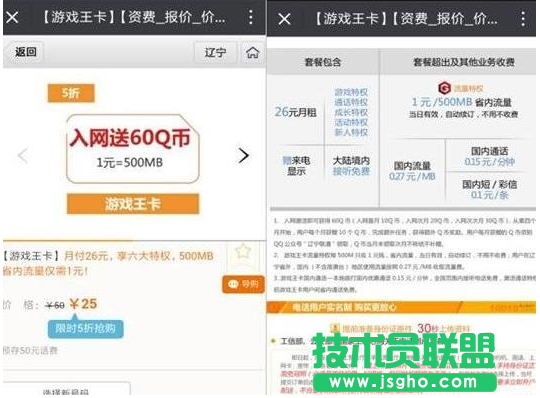Show next banner with right arrow
Screen dimensions: 540x398
pos(243,155)
